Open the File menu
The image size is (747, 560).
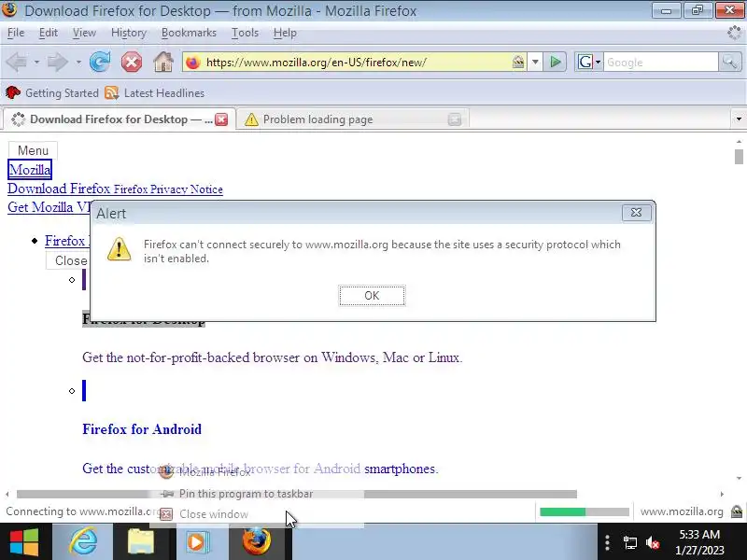[16, 33]
